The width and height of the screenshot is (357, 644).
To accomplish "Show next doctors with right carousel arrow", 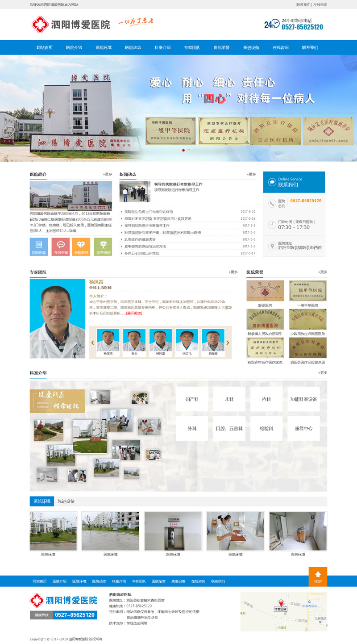I will (x=228, y=343).
